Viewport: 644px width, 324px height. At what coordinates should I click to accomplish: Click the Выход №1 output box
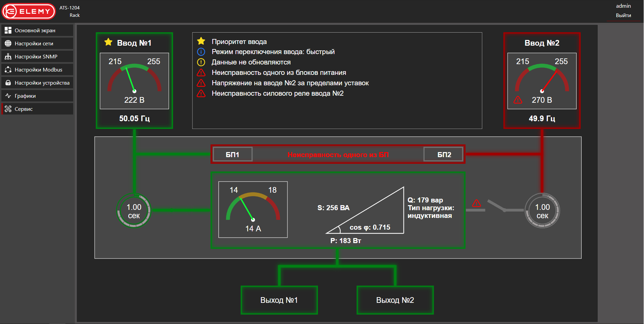pos(279,300)
